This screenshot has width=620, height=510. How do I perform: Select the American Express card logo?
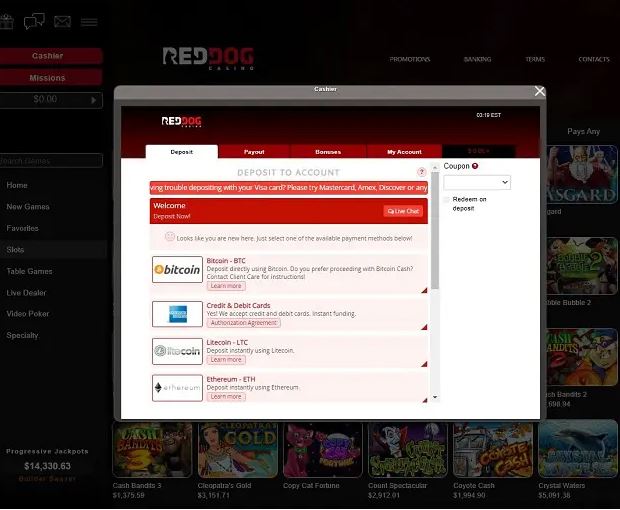177,314
